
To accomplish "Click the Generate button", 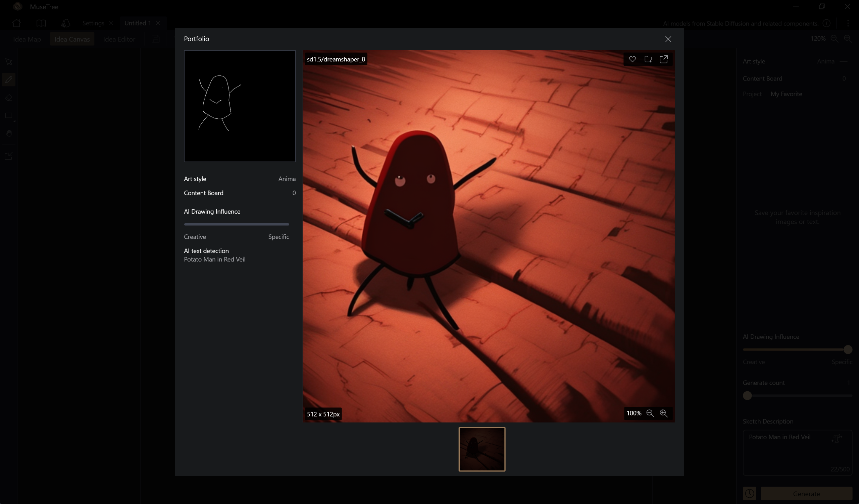I will pyautogui.click(x=806, y=494).
